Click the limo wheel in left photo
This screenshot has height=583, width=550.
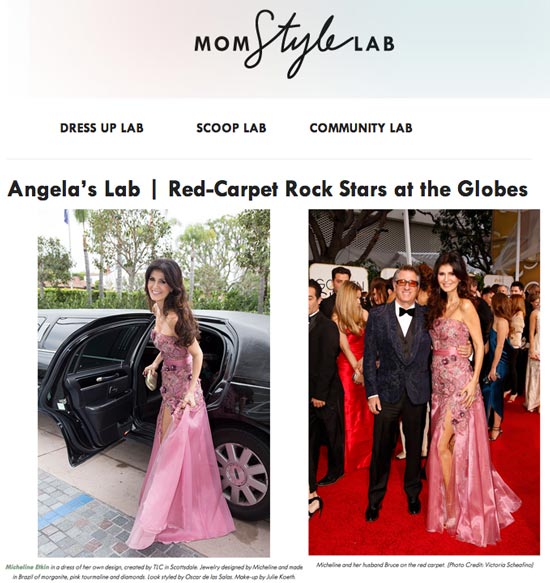coord(241,473)
